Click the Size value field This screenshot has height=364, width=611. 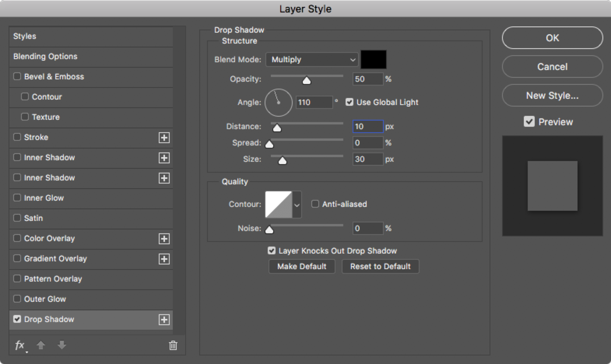click(x=368, y=159)
